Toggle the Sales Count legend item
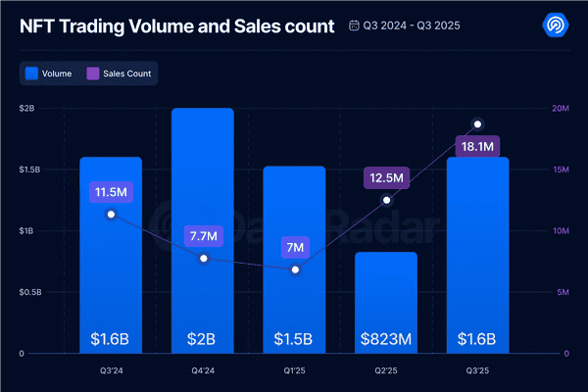 (x=121, y=73)
